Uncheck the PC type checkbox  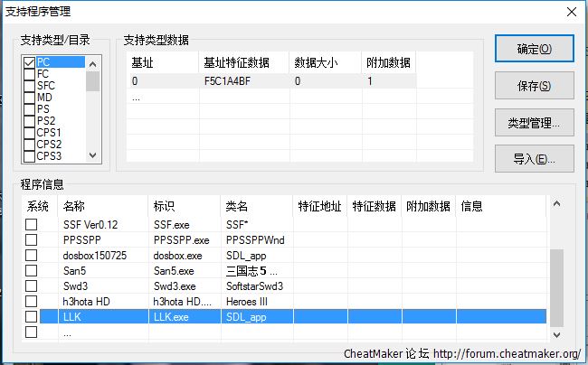coord(29,62)
